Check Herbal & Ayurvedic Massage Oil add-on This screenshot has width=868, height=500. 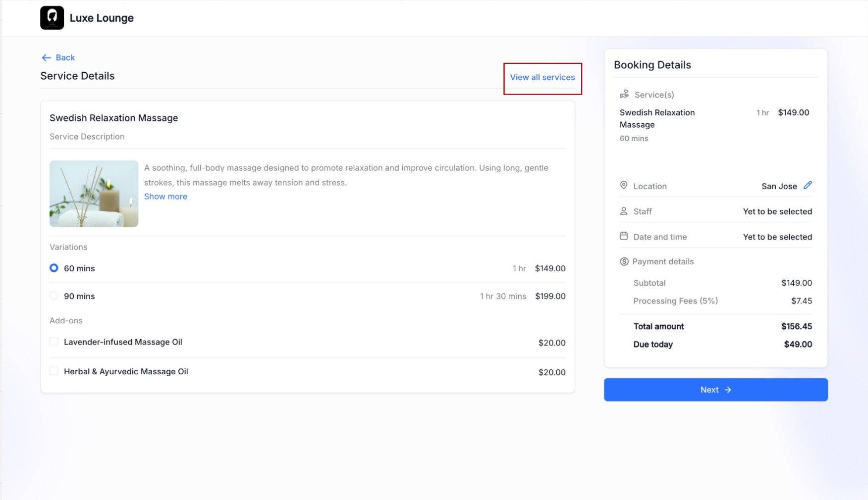tap(54, 371)
